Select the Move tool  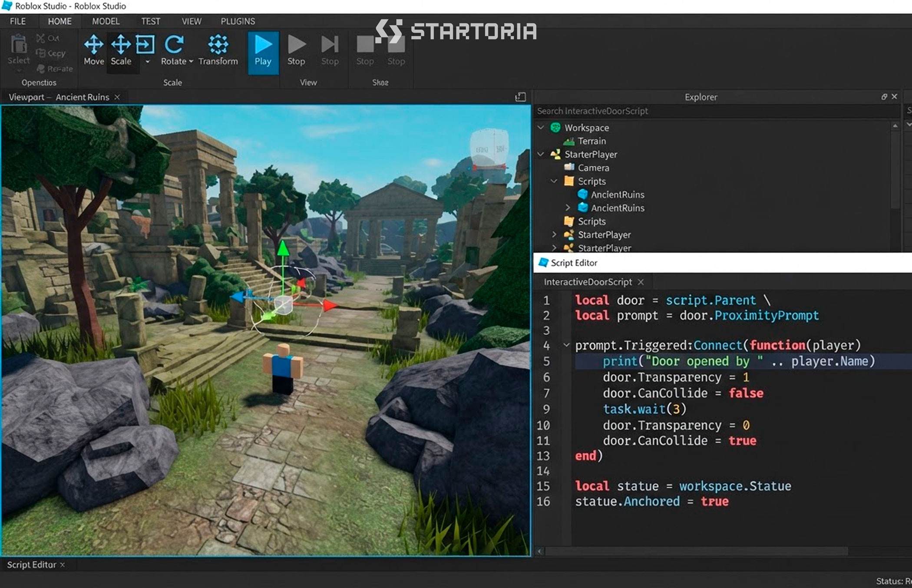coord(94,50)
